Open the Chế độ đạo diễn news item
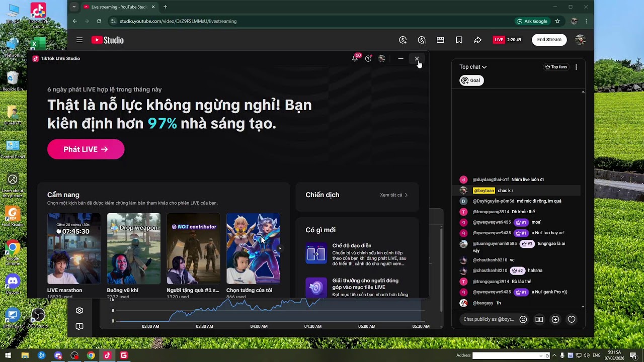This screenshot has height=362, width=644. pos(357,254)
